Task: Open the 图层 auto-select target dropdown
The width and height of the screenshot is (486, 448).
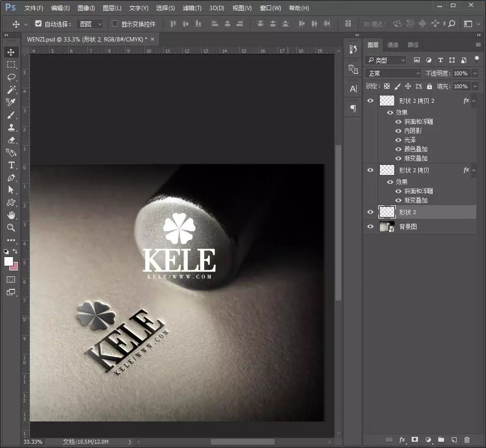Action: point(91,24)
